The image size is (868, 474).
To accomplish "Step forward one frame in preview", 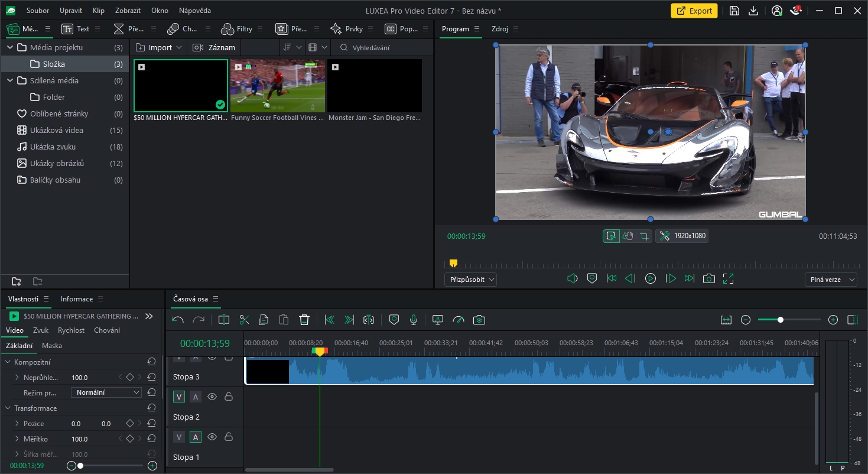I will click(671, 278).
